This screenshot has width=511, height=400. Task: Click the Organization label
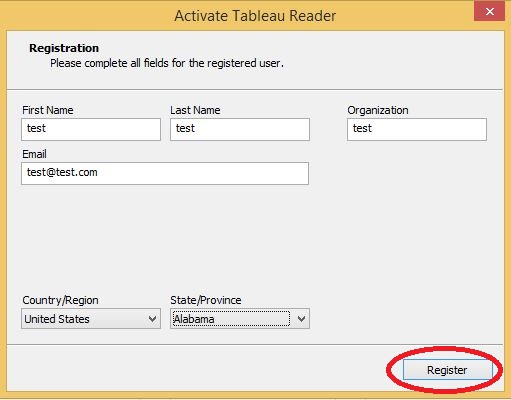pos(378,110)
